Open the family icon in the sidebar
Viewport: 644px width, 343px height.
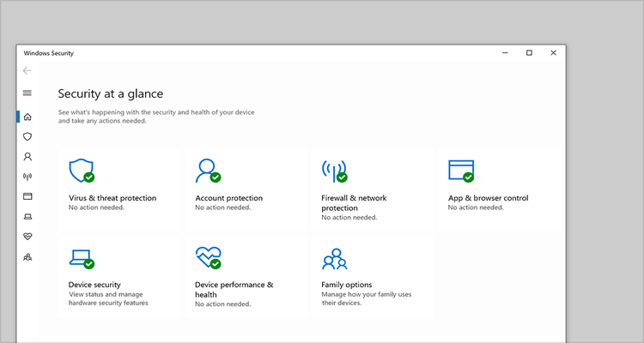coord(27,257)
